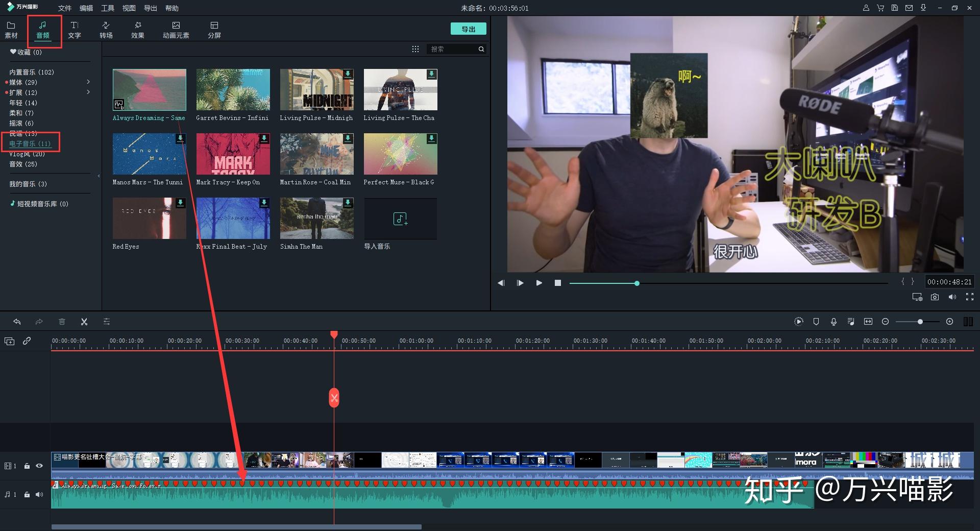The width and height of the screenshot is (980, 531).
Task: Click the green 导出 export button
Action: click(x=469, y=29)
